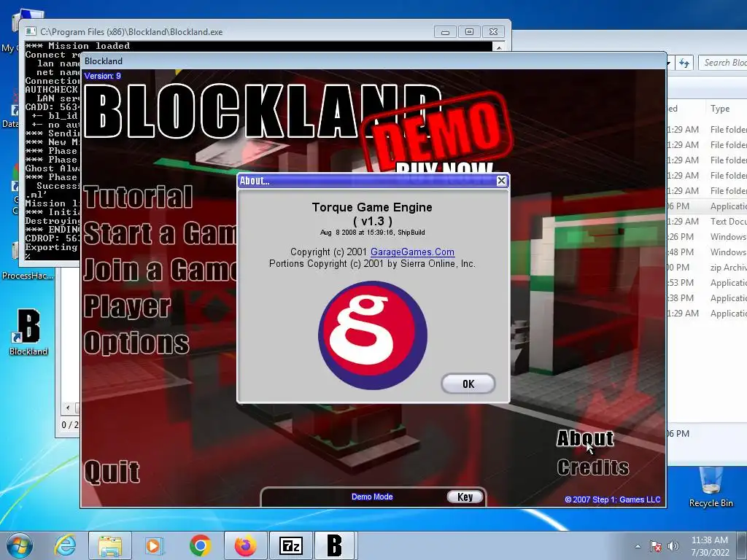Open the Credits screen
Screen dimensions: 747x560
tap(592, 467)
